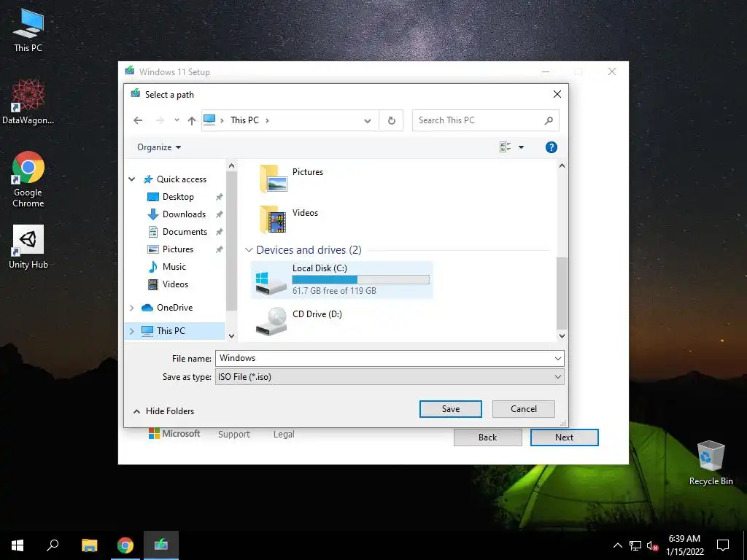747x560 pixels.
Task: Close the Select a path dialog
Action: coord(557,94)
